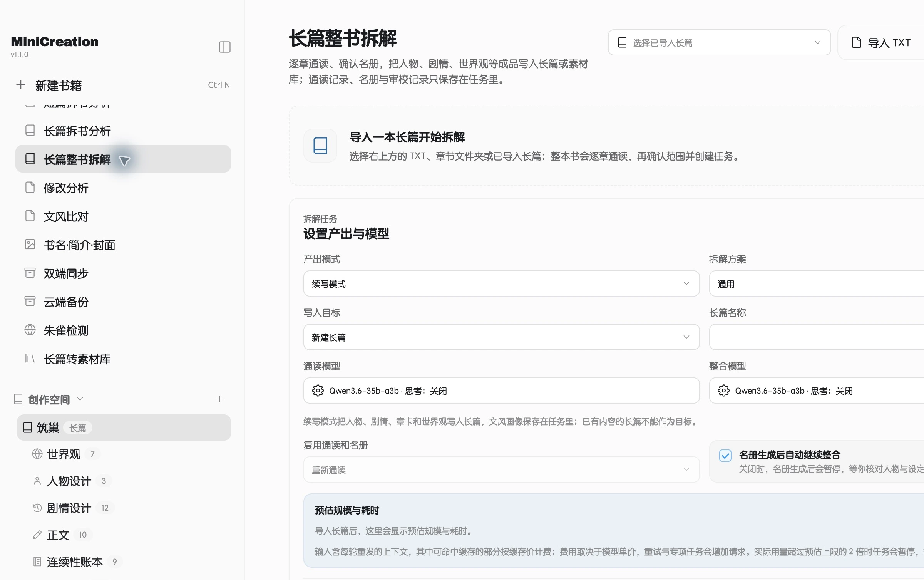This screenshot has height=580, width=924.
Task: Click gear icon in 整合模型 field
Action: tap(724, 391)
